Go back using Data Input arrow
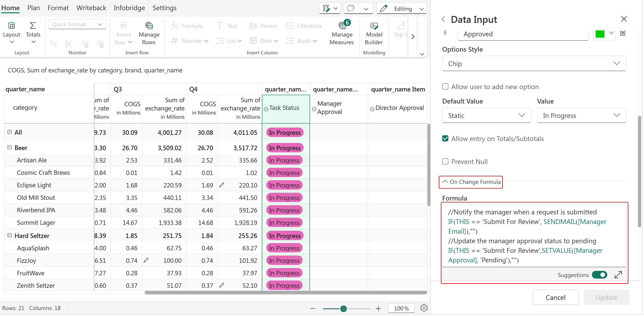 pos(444,19)
